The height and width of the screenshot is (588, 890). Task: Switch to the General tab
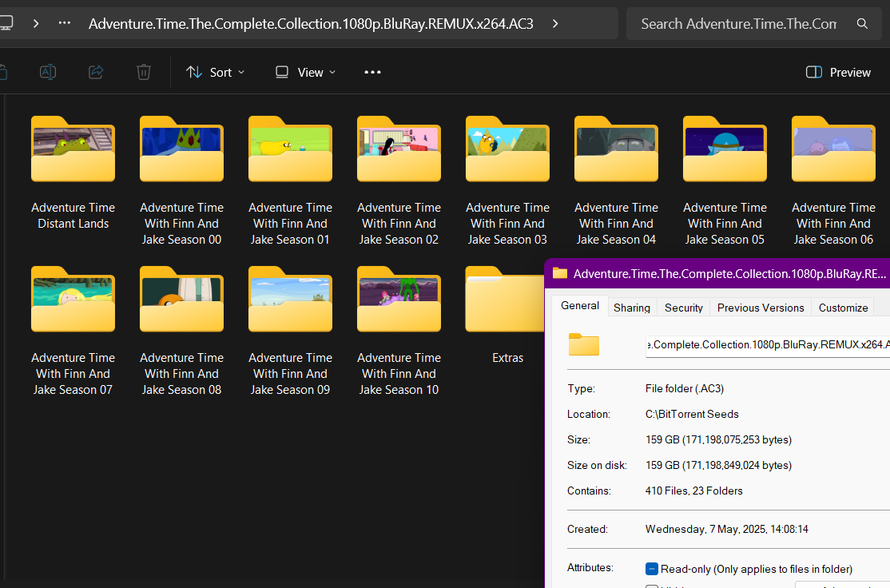[579, 306]
